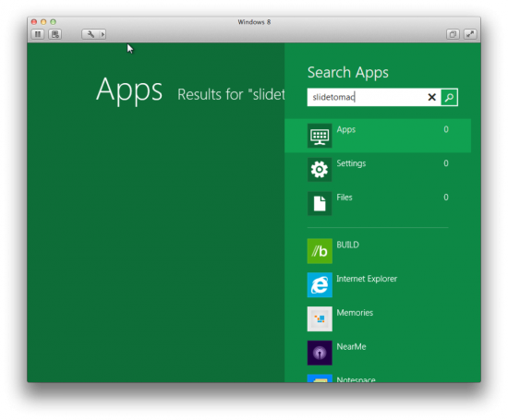508x420 pixels.
Task: Pause the virtual machine
Action: [x=38, y=34]
